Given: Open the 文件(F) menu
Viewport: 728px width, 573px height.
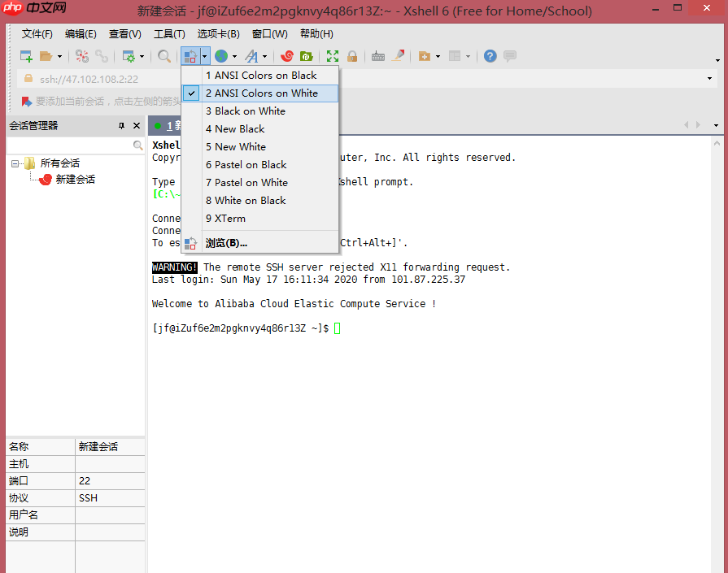Looking at the screenshot, I should (37, 34).
